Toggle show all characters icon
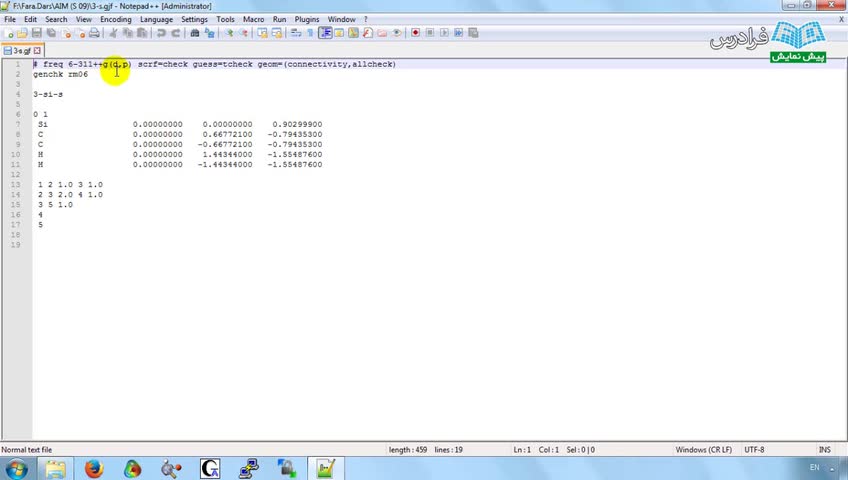848x480 pixels. [310, 34]
